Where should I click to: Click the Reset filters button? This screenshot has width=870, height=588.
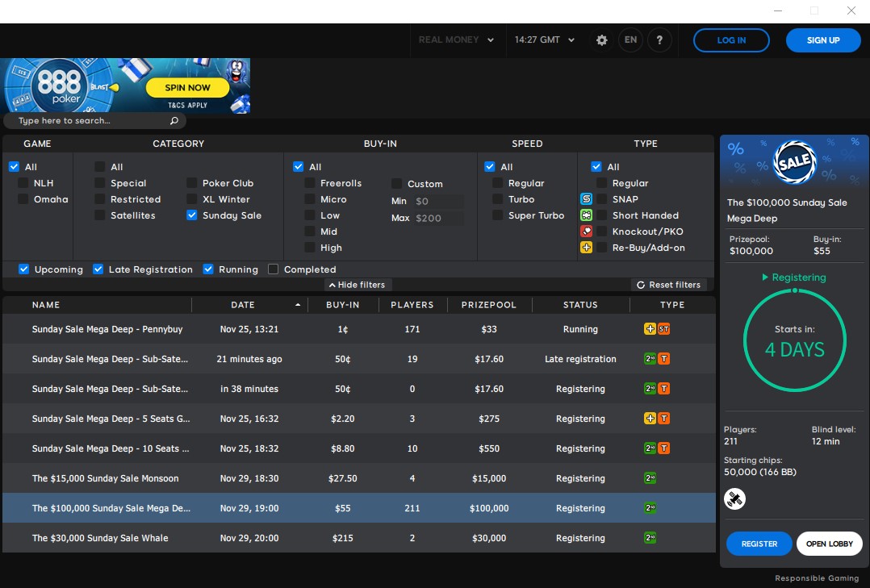tap(668, 285)
